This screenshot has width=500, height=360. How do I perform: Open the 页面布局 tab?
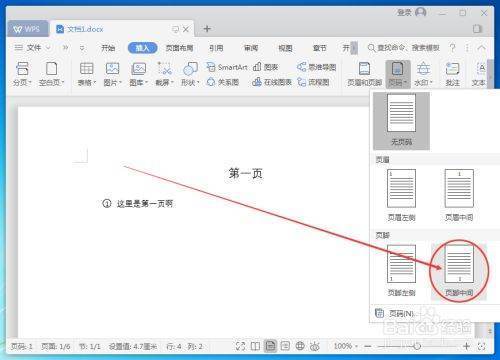[x=180, y=48]
